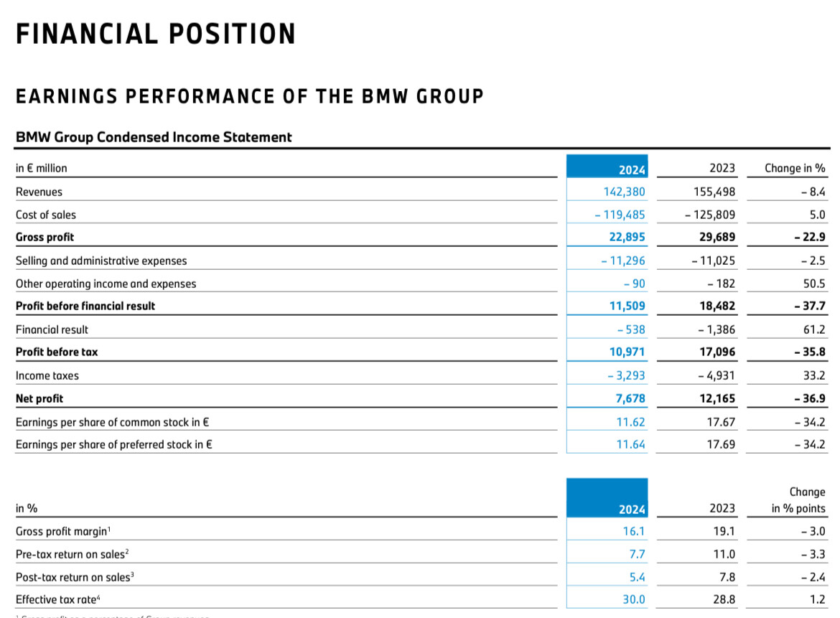This screenshot has height=618, width=840.
Task: Click the blue 2024 column header
Action: 607,167
